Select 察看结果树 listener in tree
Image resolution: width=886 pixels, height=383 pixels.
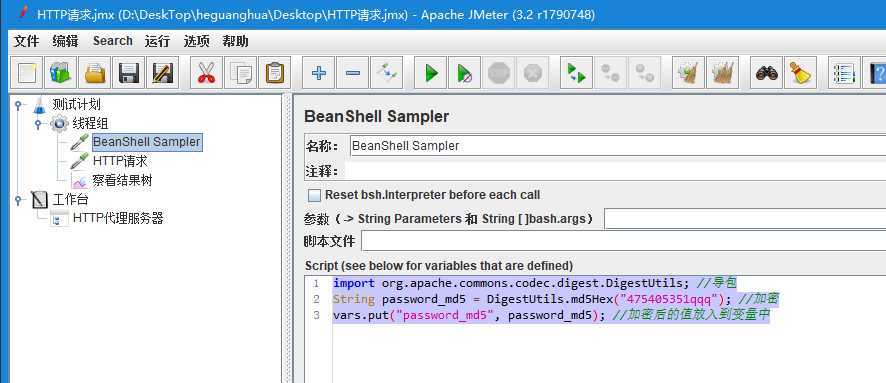[x=123, y=181]
